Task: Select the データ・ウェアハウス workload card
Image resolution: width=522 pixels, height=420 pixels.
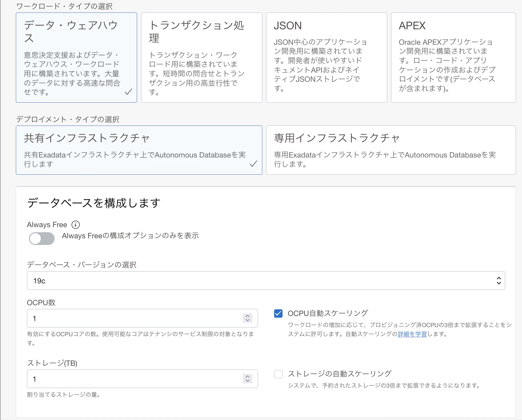Action: [x=76, y=58]
